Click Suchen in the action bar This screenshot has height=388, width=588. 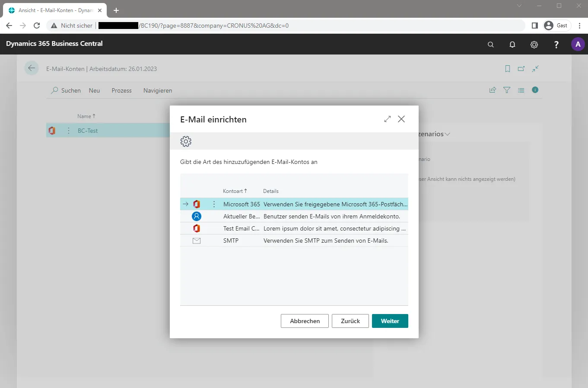[x=66, y=90]
